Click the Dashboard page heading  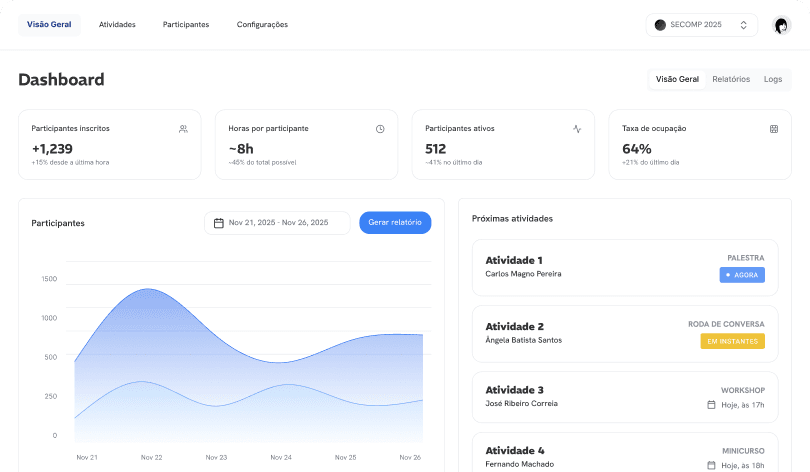pyautogui.click(x=61, y=80)
